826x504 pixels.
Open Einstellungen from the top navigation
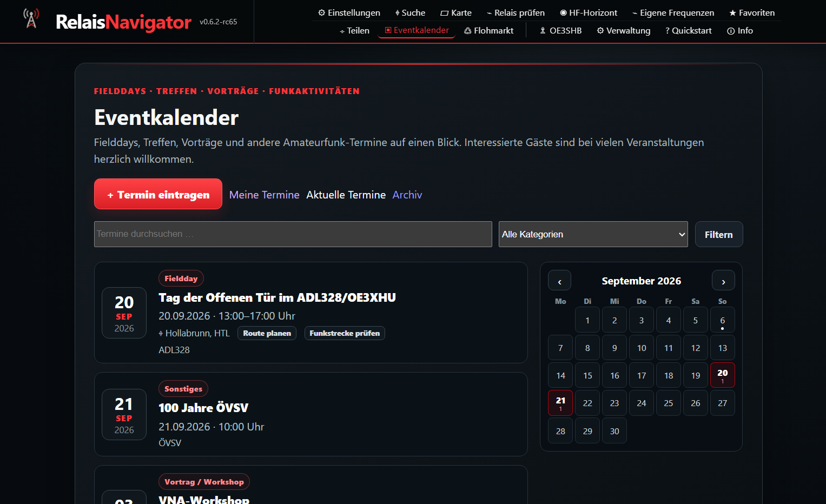pos(349,12)
